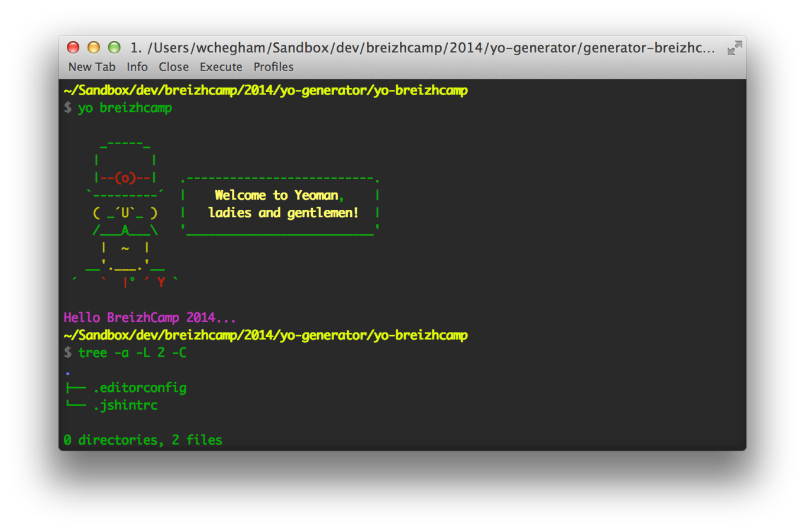Image resolution: width=805 pixels, height=532 pixels.
Task: Click the first yellow working directory path
Action: coord(266,90)
